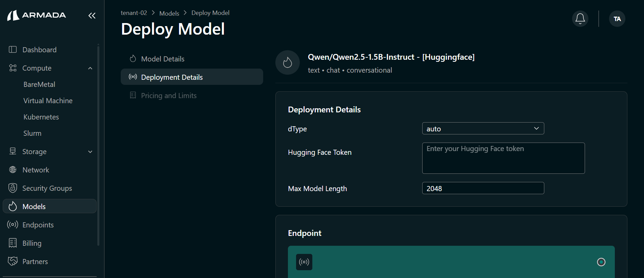Viewport: 644px width, 278px height.
Task: Click the text • chat • conversational tags
Action: pyautogui.click(x=350, y=70)
